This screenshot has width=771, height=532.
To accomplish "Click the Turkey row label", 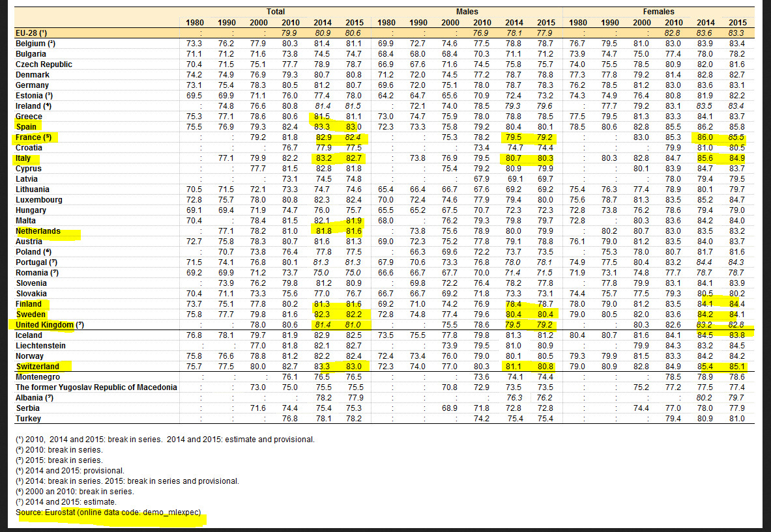I will click(28, 419).
